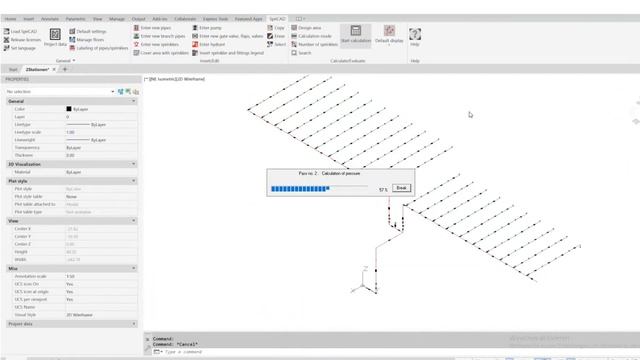Viewport: 640px width, 360px height.
Task: Choose Enter new pipes tool
Action: (x=152, y=28)
